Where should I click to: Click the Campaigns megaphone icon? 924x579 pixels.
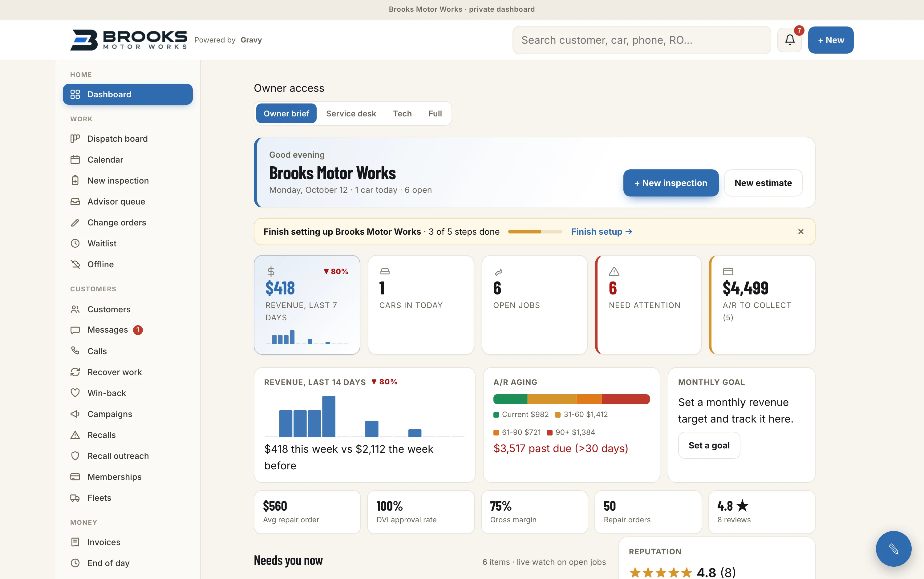[x=75, y=414]
